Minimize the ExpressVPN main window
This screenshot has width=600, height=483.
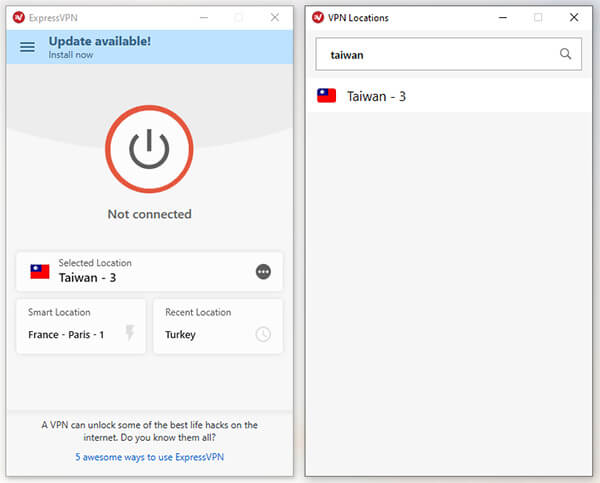click(x=204, y=18)
